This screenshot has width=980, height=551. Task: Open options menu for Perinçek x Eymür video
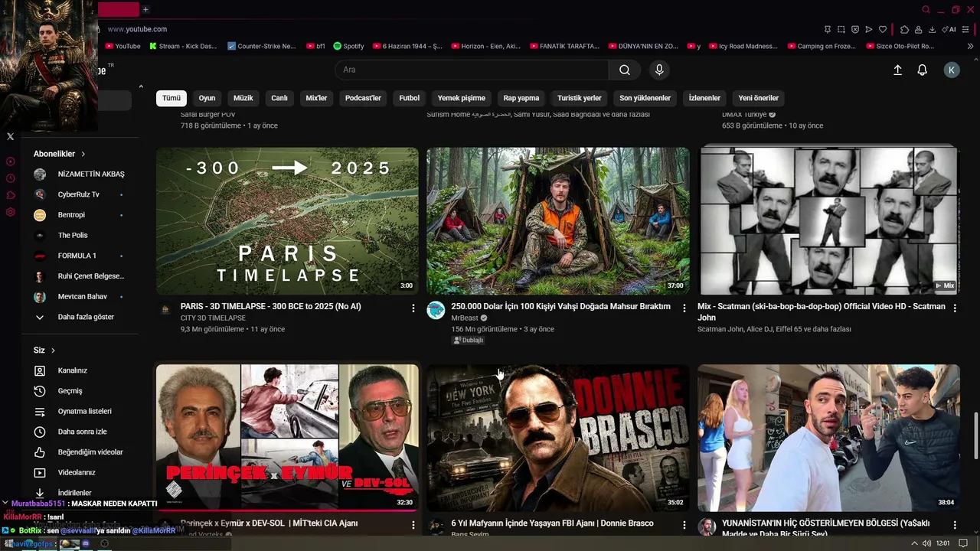point(413,525)
